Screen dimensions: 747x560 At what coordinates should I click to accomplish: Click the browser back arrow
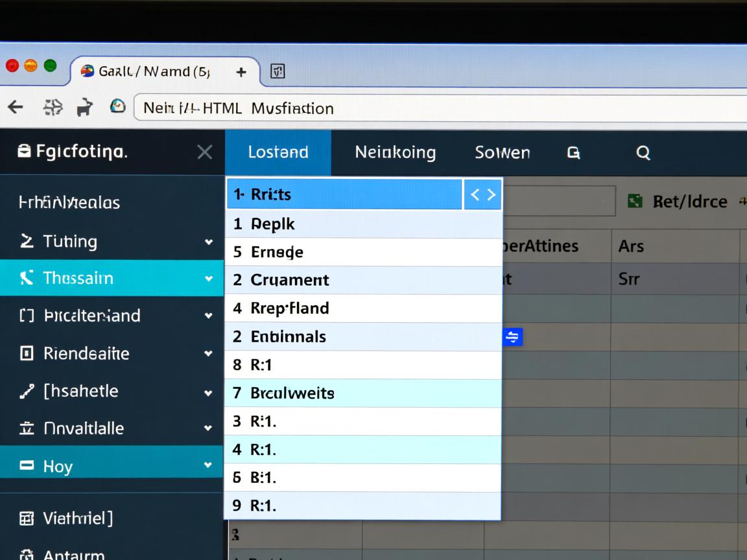[x=15, y=108]
